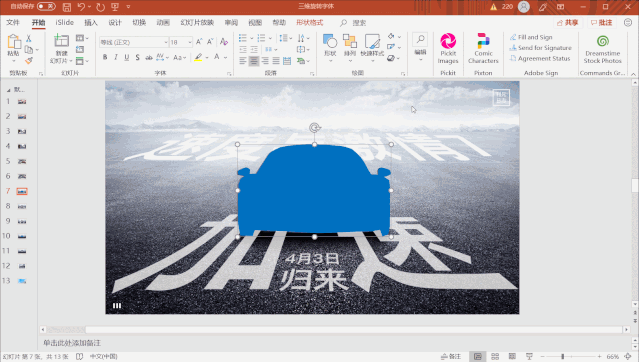Screen dimensions: 639x362
Task: Toggle text shadow S button
Action: (137, 57)
